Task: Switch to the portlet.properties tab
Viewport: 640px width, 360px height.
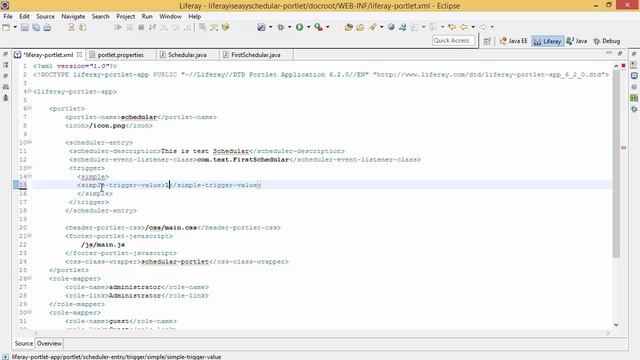Action: pos(120,55)
